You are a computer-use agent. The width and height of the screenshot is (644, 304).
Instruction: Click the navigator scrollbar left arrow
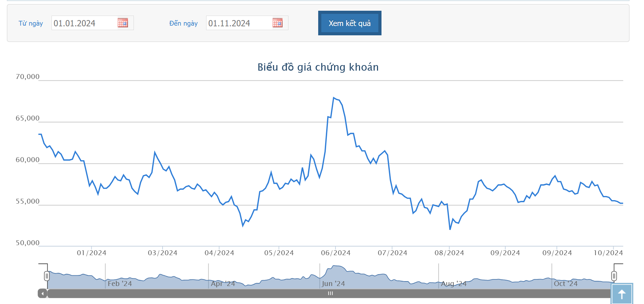tap(43, 294)
